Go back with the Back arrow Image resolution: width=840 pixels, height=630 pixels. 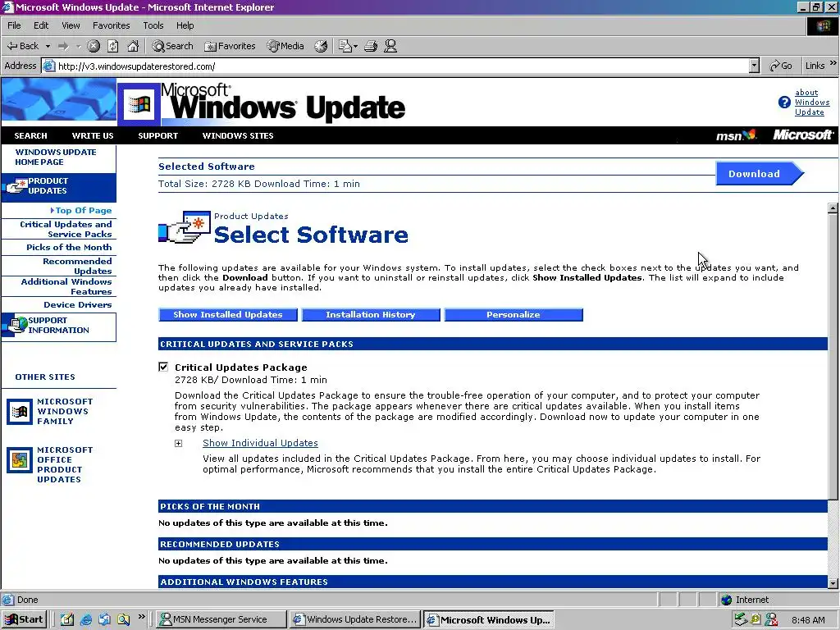coord(22,46)
